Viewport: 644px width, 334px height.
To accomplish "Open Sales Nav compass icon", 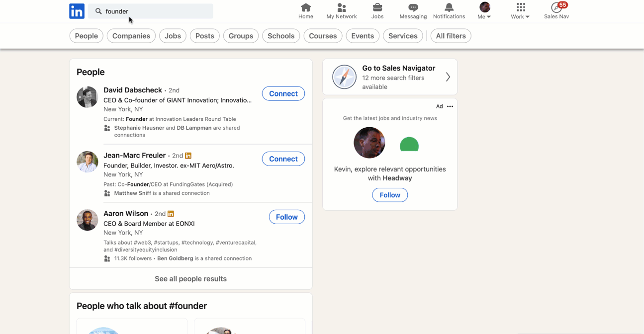I will tap(556, 7).
